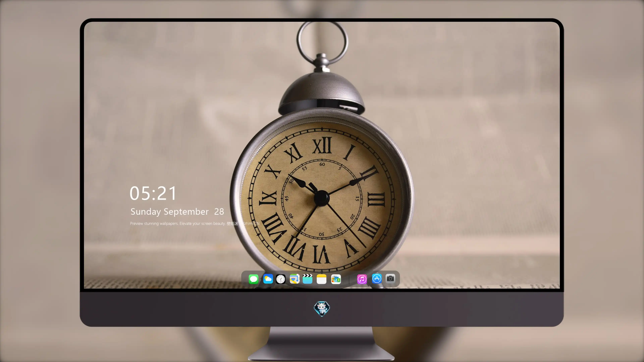Open the Camera app in the dock
This screenshot has height=362, width=644.
pos(390,279)
